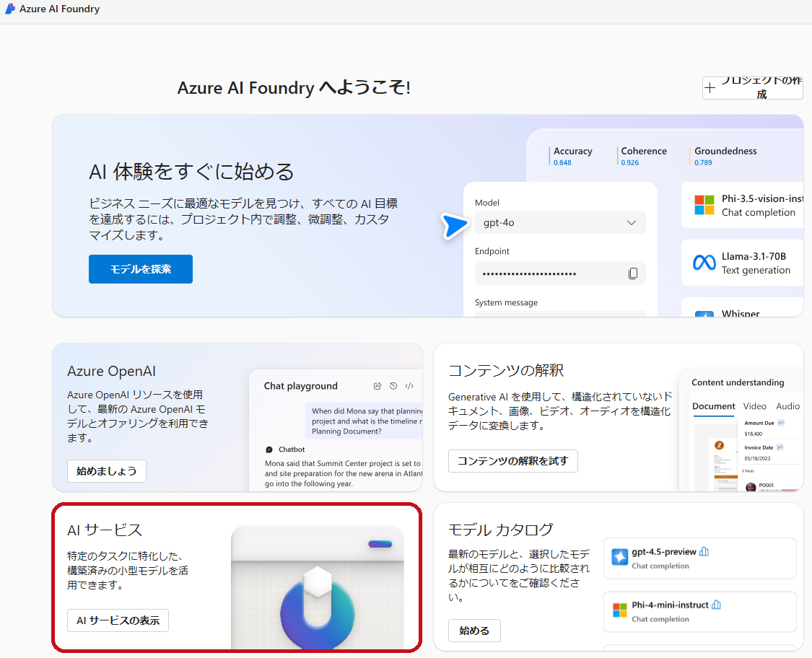
Task: Click the コンテンツの解釈を試す button
Action: point(512,461)
